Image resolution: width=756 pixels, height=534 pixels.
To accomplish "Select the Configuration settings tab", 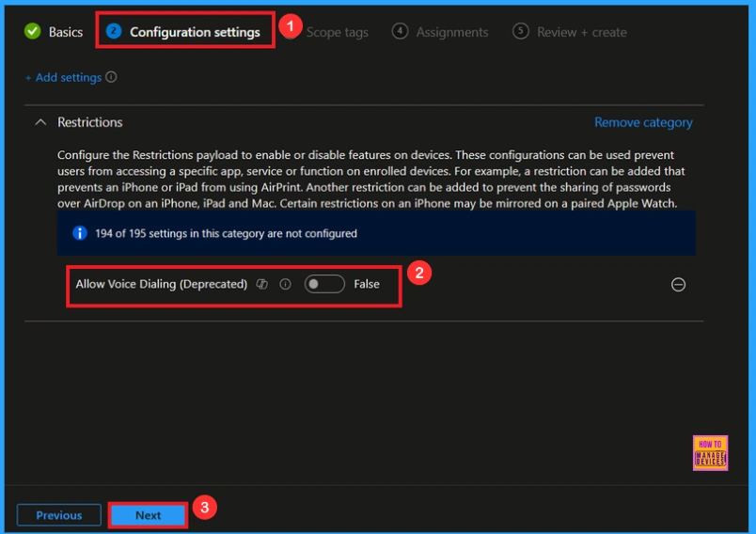I will tap(183, 32).
